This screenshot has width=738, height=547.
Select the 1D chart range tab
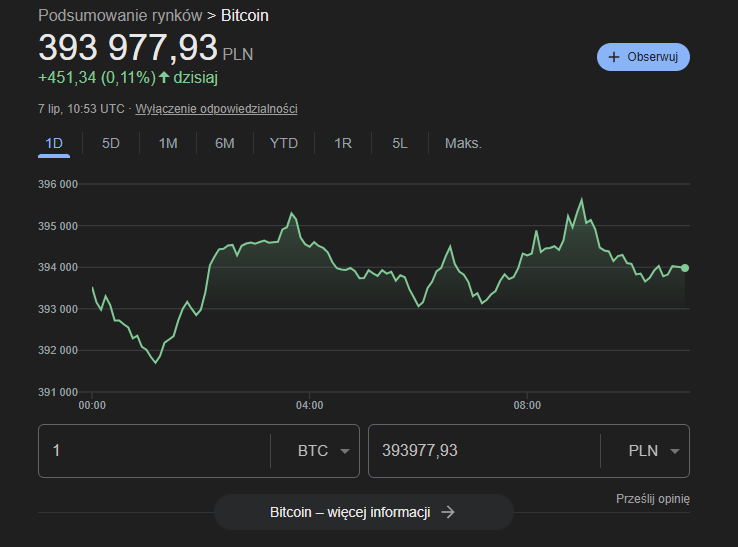[x=54, y=143]
